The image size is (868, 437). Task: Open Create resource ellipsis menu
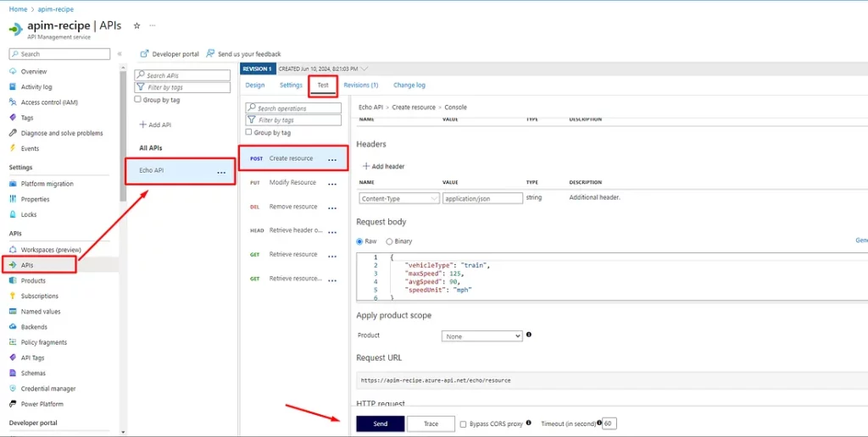tap(332, 160)
